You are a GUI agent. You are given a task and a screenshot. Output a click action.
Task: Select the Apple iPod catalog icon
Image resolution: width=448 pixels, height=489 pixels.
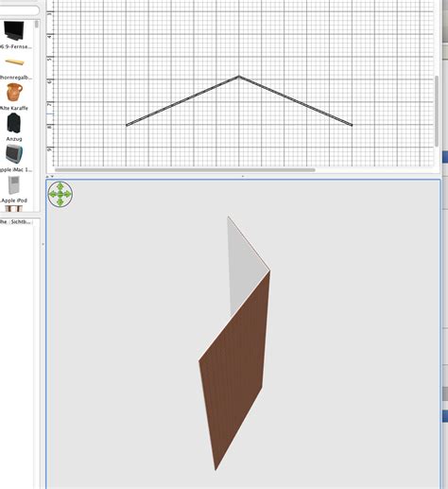click(14, 185)
